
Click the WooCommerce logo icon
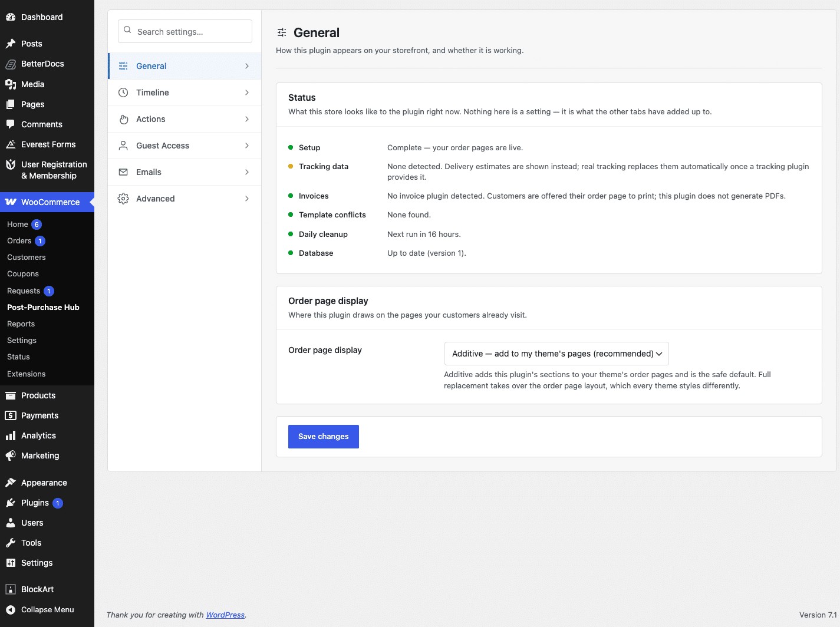11,202
